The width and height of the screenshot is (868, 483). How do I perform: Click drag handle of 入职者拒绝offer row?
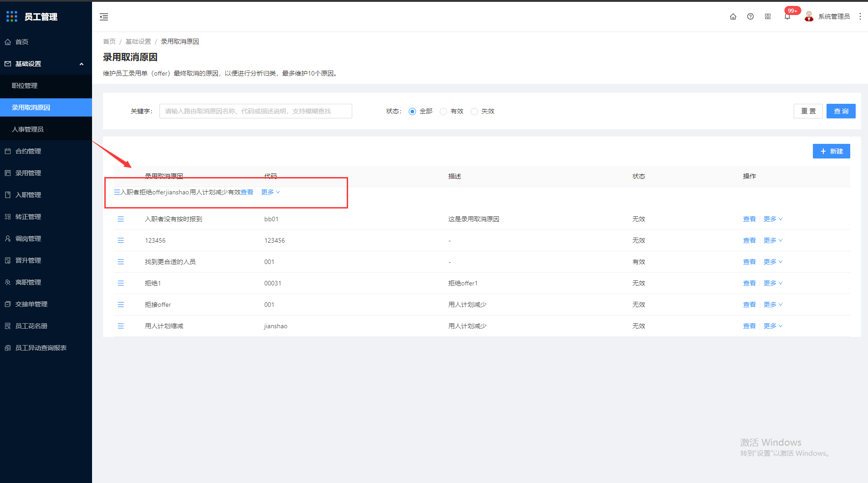pos(117,192)
